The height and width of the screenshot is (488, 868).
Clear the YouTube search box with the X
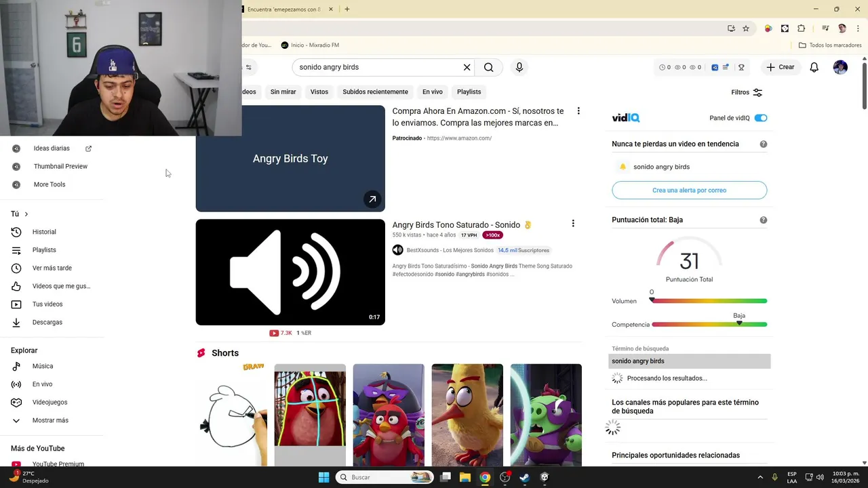pos(467,67)
